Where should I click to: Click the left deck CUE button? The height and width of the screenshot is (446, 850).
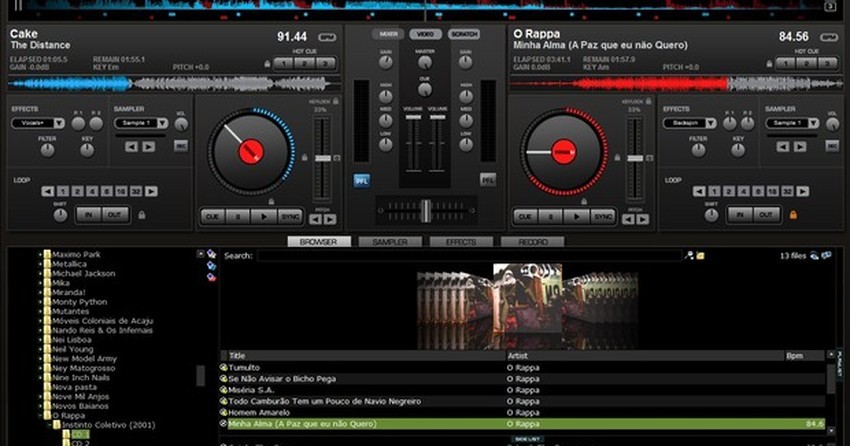212,217
